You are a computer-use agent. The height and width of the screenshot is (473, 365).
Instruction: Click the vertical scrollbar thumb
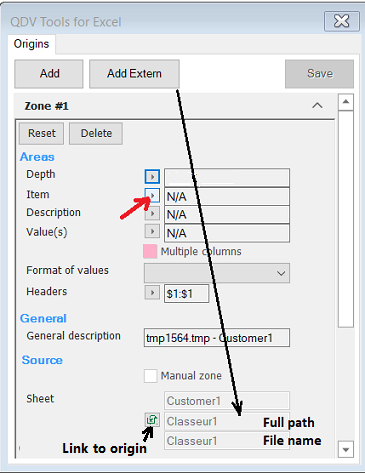(346, 219)
